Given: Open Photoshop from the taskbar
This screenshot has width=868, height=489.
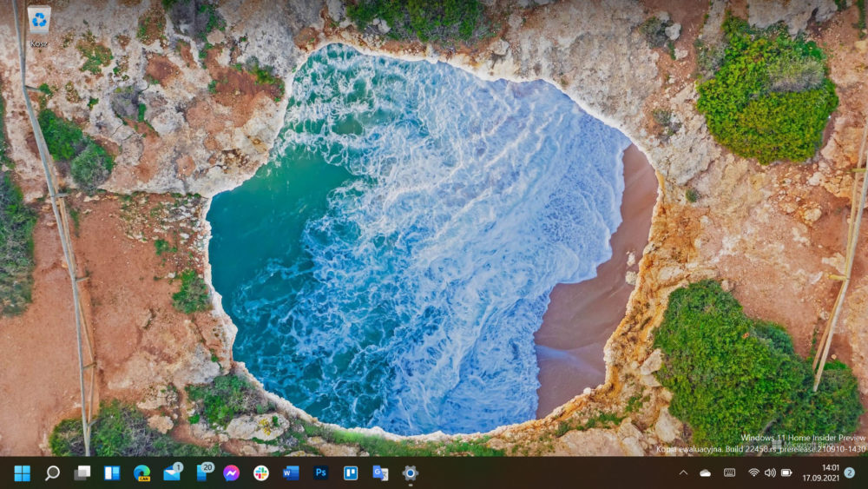Looking at the screenshot, I should [x=320, y=473].
